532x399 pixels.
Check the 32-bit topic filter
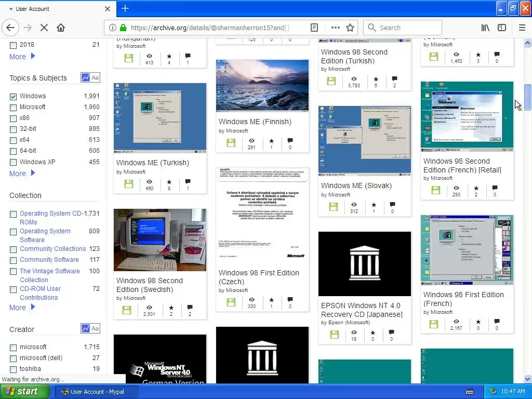[x=13, y=129]
